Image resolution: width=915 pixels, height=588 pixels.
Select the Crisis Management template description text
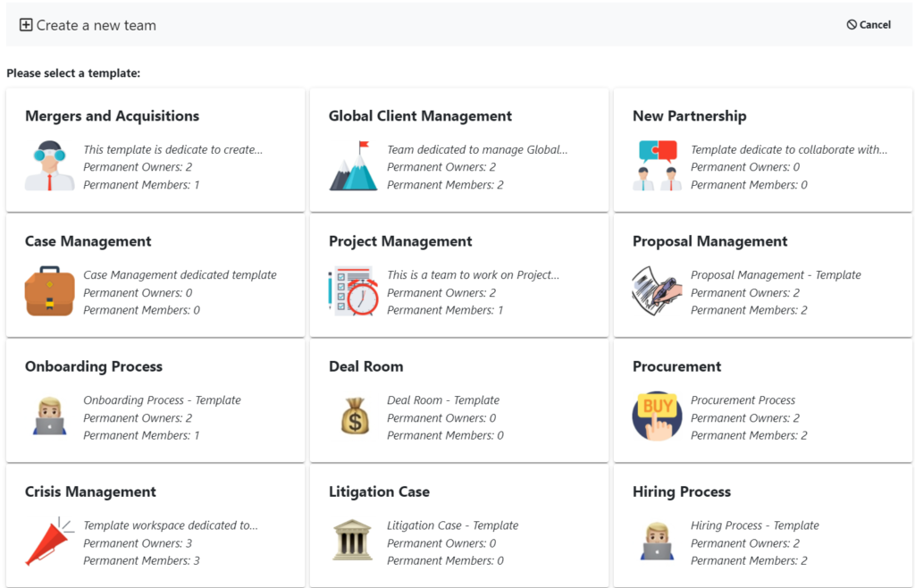[x=171, y=525]
